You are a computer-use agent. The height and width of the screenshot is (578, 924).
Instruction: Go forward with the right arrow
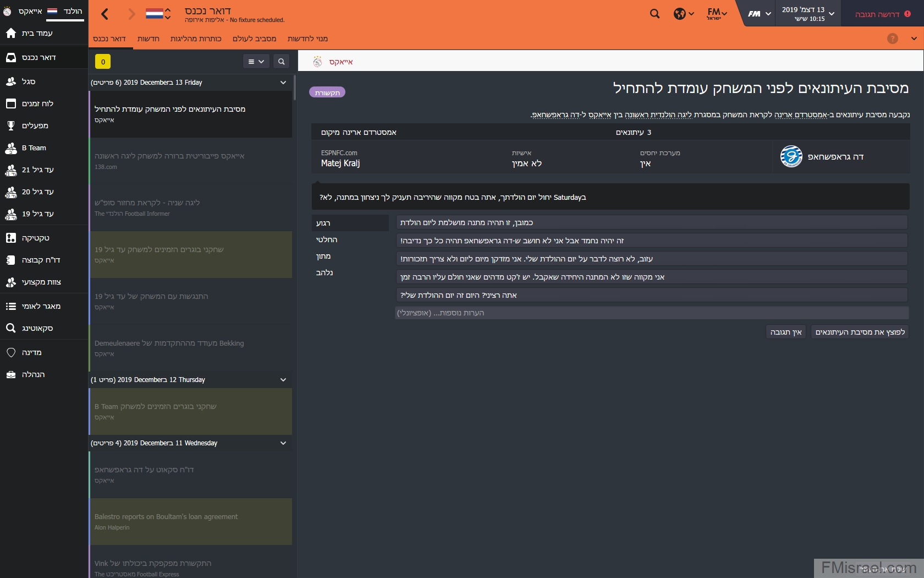pyautogui.click(x=131, y=14)
